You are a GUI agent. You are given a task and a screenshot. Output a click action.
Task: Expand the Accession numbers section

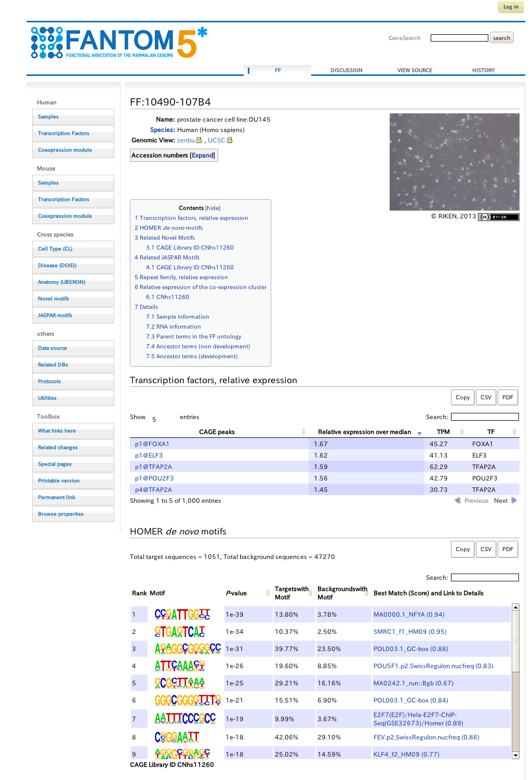[203, 155]
